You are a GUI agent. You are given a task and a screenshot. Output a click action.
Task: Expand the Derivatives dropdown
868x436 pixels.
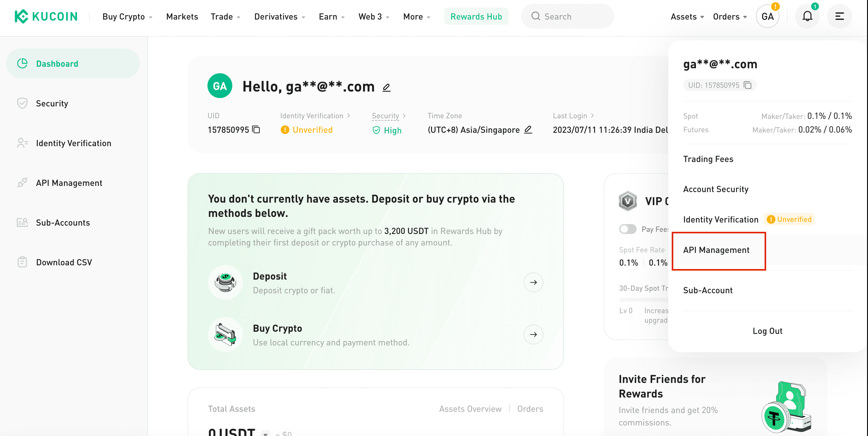(x=280, y=16)
